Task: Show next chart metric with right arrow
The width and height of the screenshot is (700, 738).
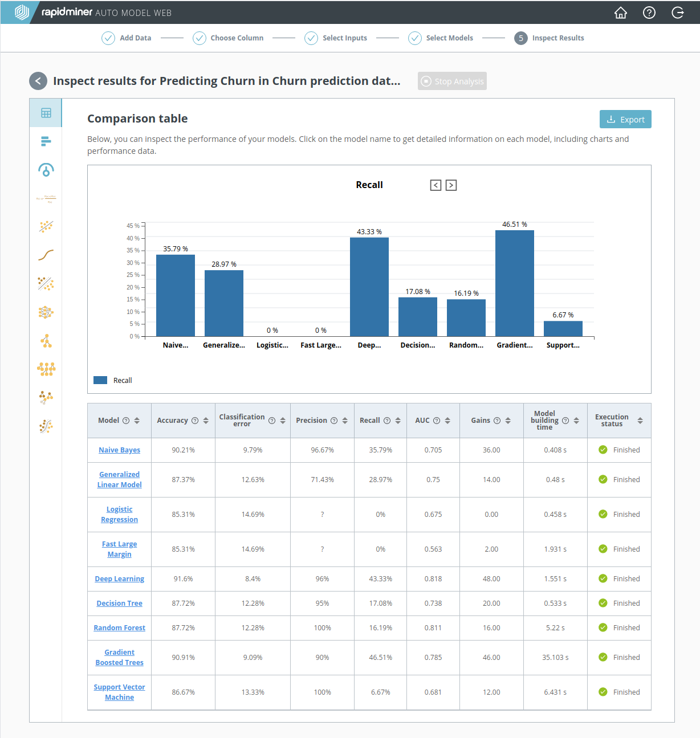Action: pyautogui.click(x=451, y=185)
